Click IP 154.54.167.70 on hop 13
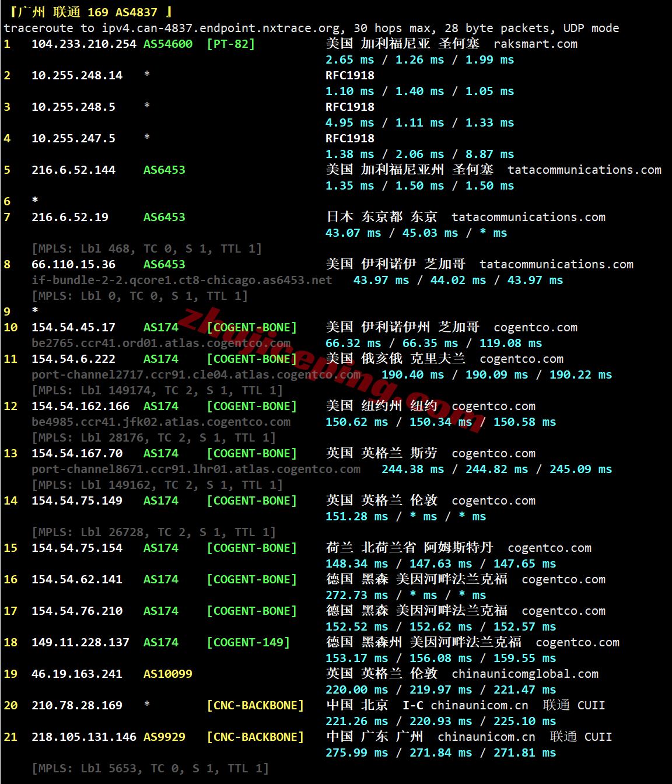672x784 pixels. 77,453
